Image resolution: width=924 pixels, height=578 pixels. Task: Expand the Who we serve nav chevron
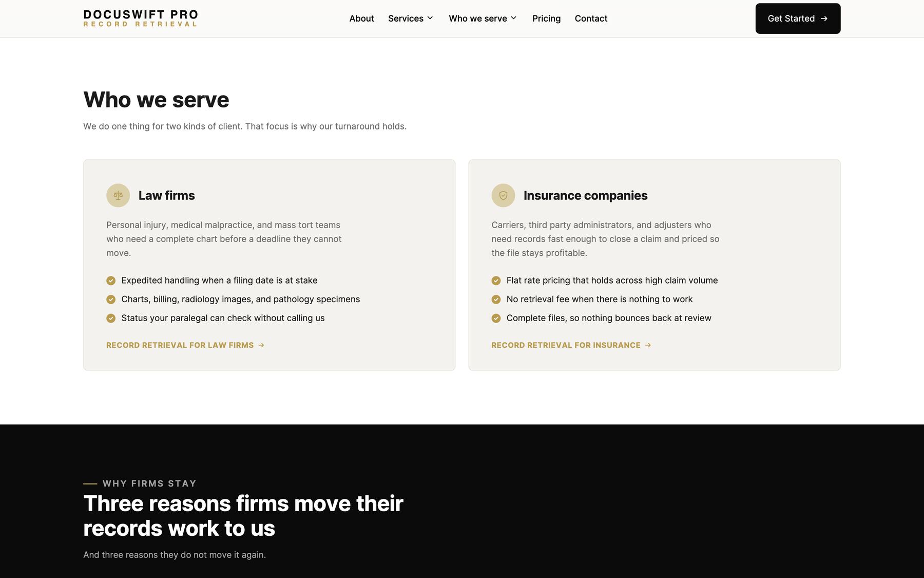tap(513, 18)
